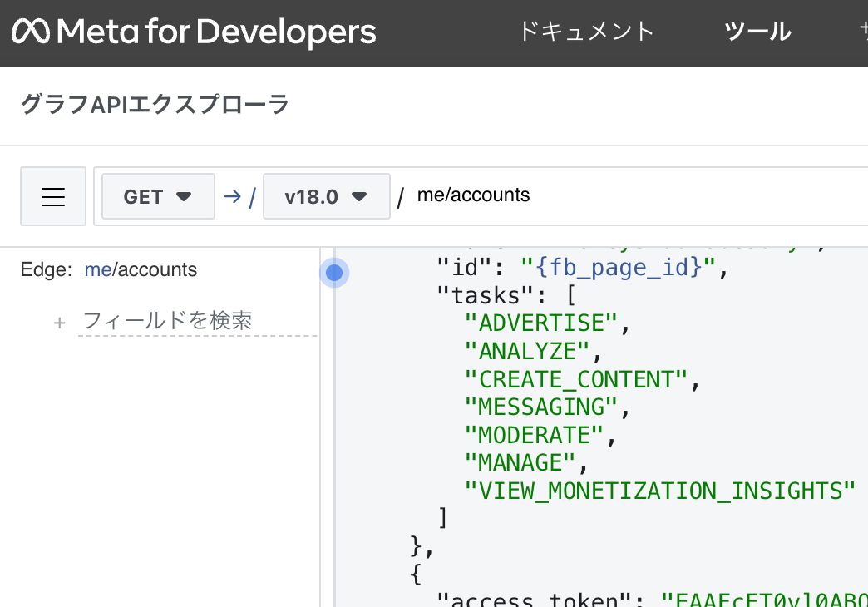Click the Meta for Developers logo

coord(194,31)
